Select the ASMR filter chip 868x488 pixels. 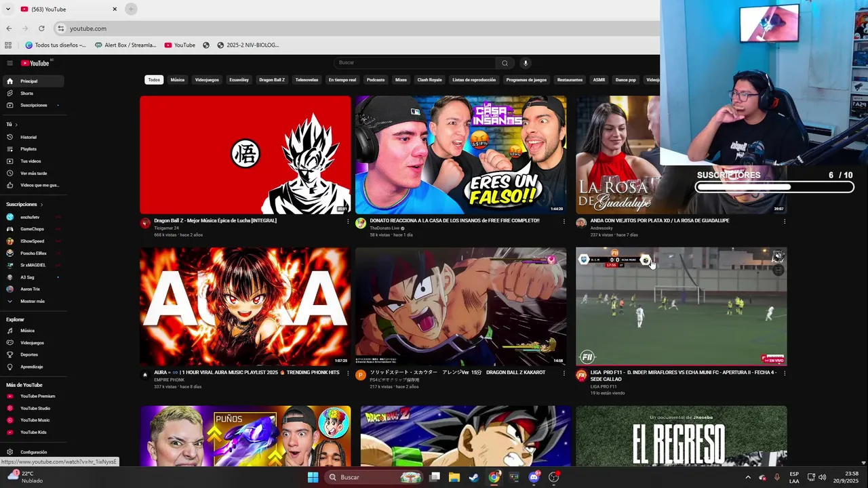(x=599, y=80)
